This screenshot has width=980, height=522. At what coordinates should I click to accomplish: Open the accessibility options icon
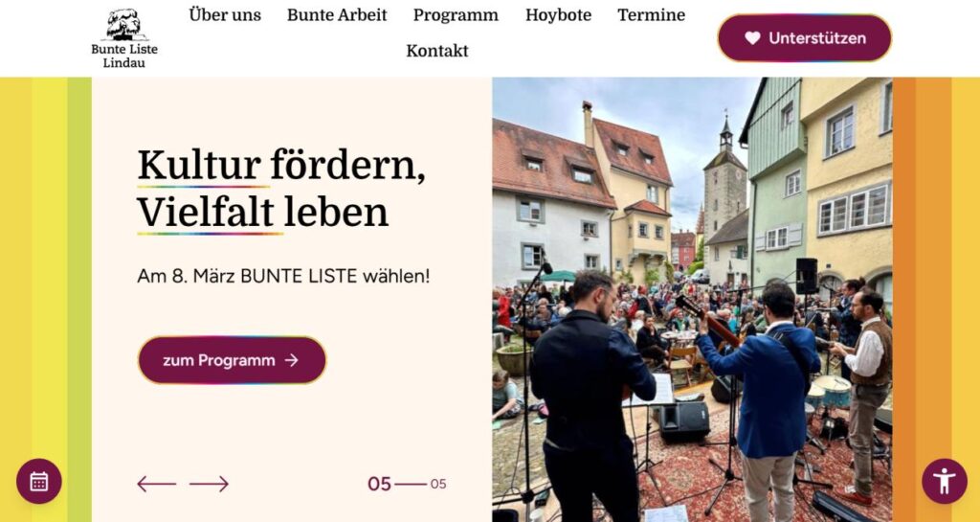pyautogui.click(x=945, y=481)
